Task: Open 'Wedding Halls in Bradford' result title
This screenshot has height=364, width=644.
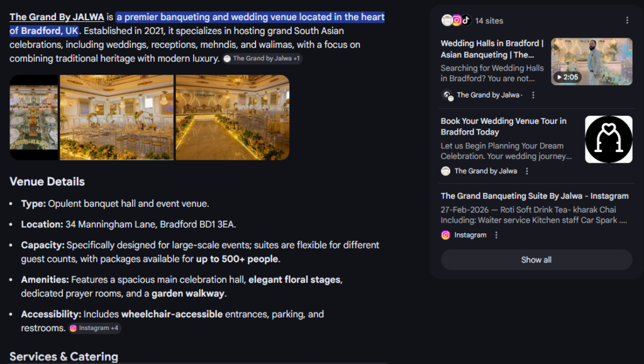Action: pos(492,49)
